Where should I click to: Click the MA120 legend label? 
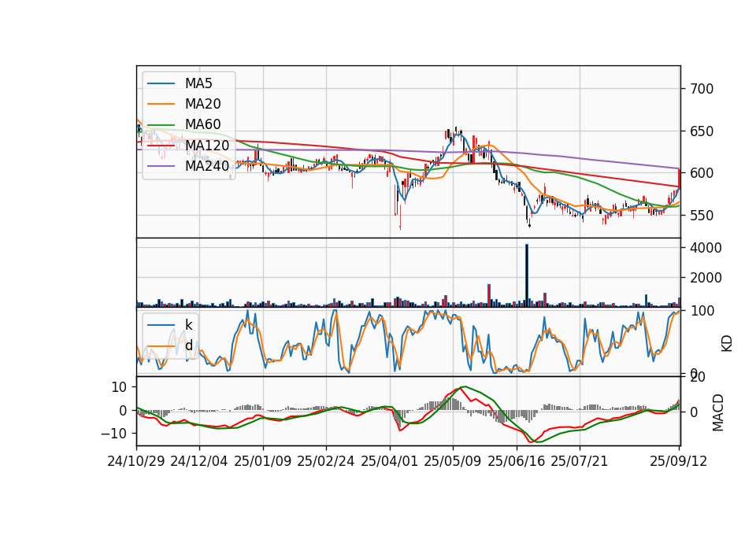pos(207,145)
